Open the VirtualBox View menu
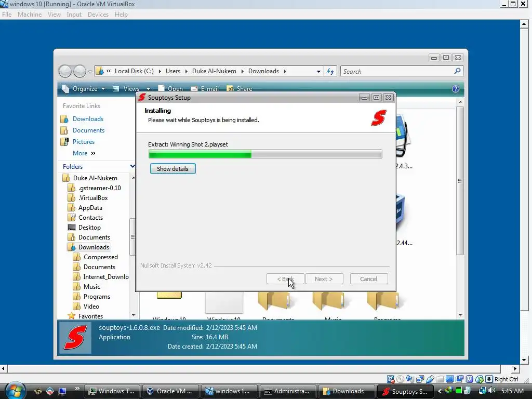Image resolution: width=532 pixels, height=399 pixels. point(54,15)
